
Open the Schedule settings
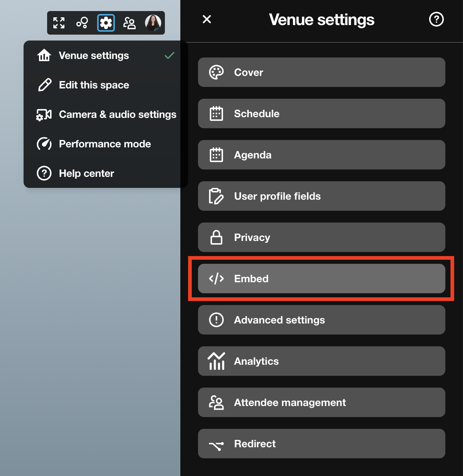tap(321, 113)
